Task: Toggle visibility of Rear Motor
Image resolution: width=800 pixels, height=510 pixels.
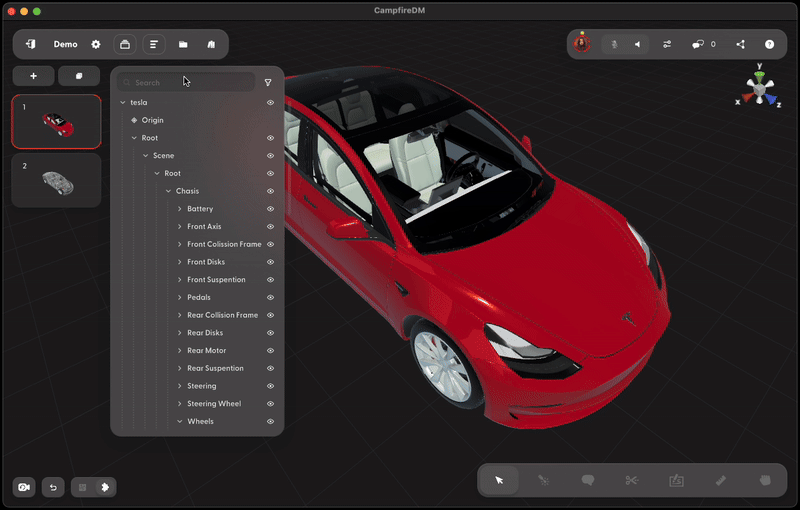Action: [270, 351]
